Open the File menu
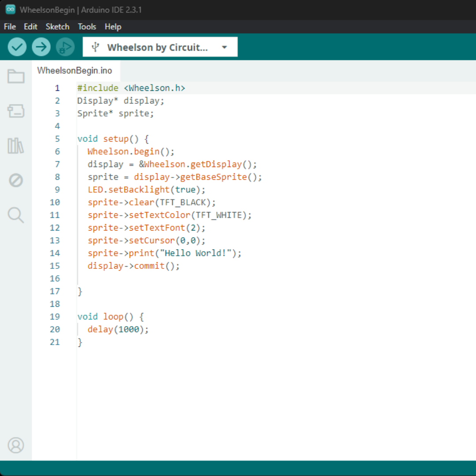Viewport: 476px width, 476px height. pos(10,27)
